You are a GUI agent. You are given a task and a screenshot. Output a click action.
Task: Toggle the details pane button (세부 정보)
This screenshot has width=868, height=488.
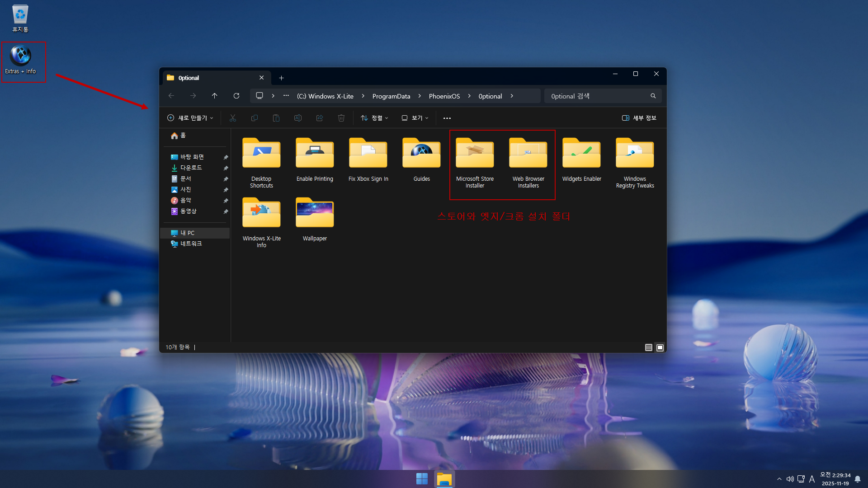click(x=639, y=118)
